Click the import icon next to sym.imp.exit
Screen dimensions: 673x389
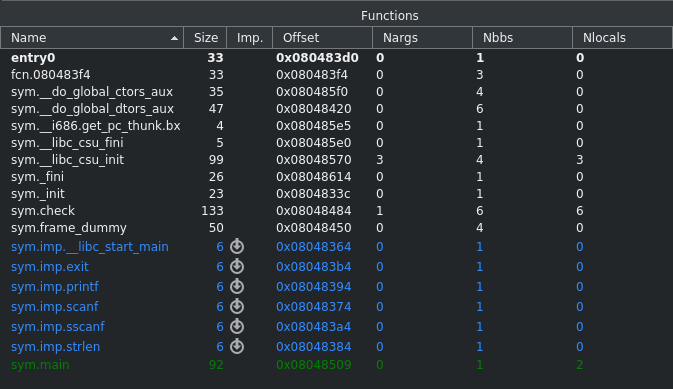click(237, 267)
